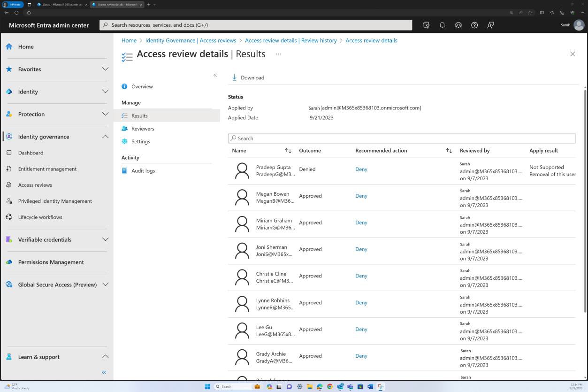Open Audit logs under Activity
This screenshot has width=588, height=392.
[143, 170]
